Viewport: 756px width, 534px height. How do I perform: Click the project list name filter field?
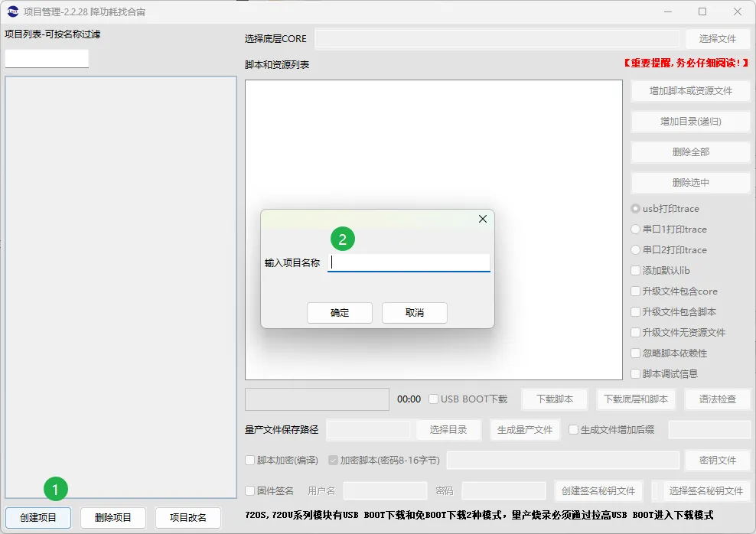pos(47,59)
